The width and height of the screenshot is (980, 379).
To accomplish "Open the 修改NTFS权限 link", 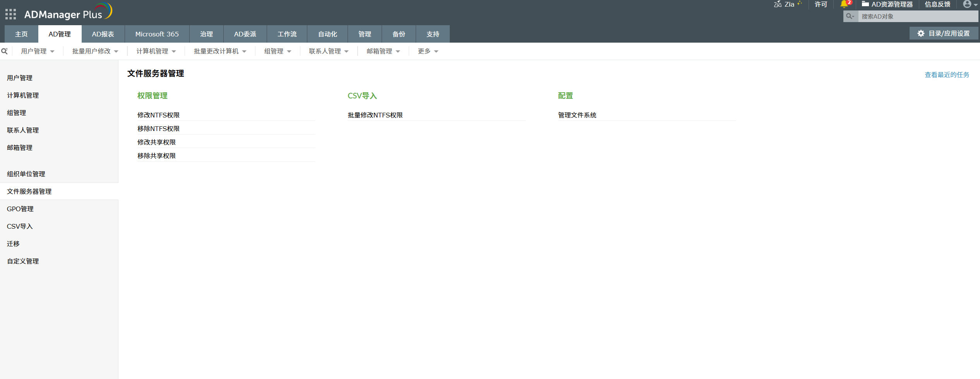I will pyautogui.click(x=158, y=115).
